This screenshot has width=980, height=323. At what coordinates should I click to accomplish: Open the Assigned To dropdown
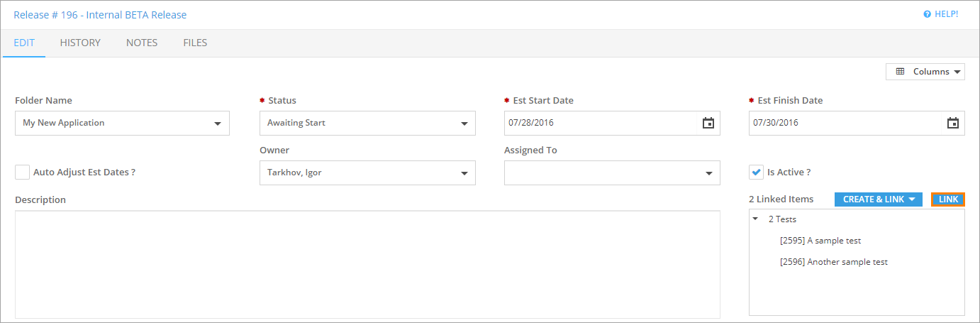708,173
